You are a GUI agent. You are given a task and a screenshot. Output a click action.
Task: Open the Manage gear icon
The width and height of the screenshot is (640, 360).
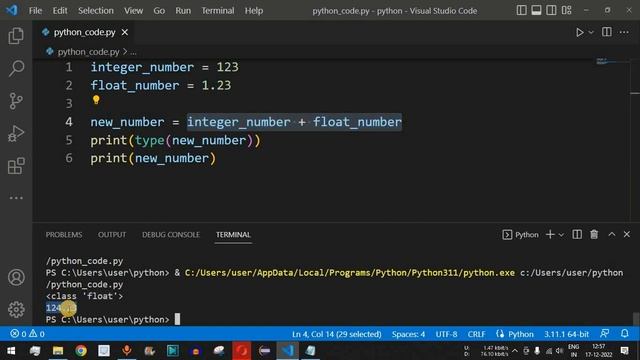16,309
